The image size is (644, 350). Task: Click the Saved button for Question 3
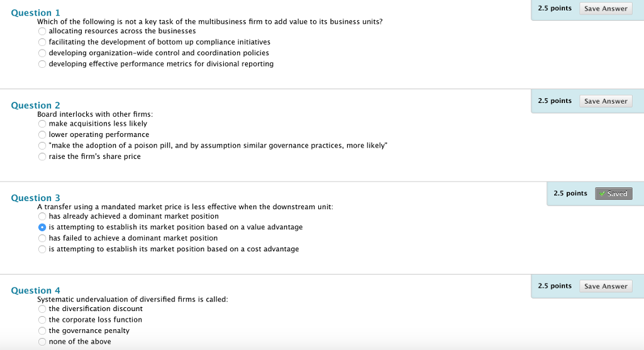(613, 194)
